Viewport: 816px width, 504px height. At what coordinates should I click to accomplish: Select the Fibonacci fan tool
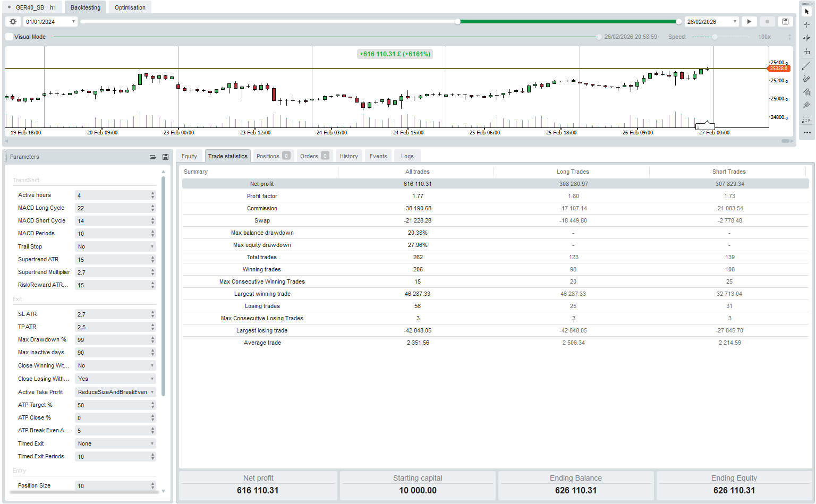click(806, 92)
